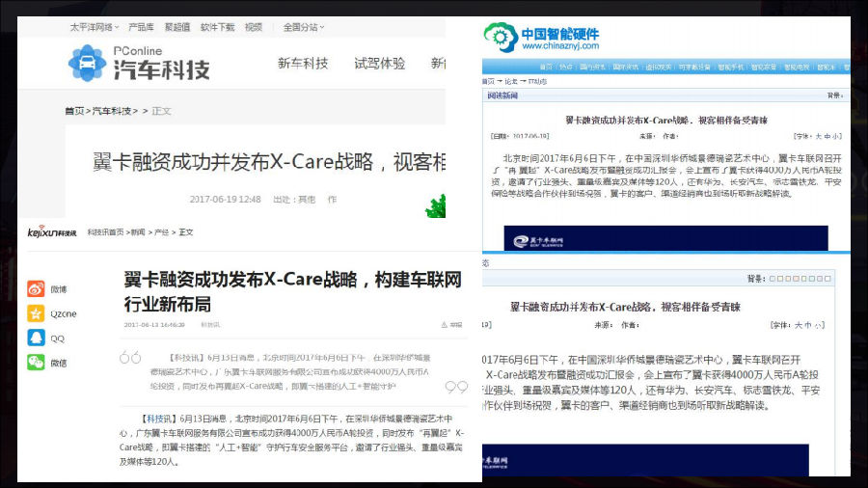Click the 产品库 top menu link
Image resolution: width=868 pixels, height=488 pixels.
pyautogui.click(x=141, y=27)
